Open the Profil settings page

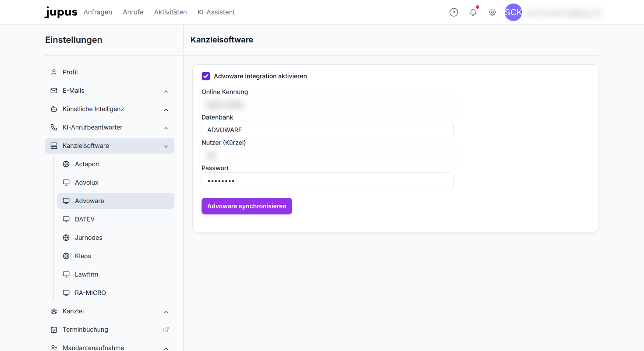[110, 72]
